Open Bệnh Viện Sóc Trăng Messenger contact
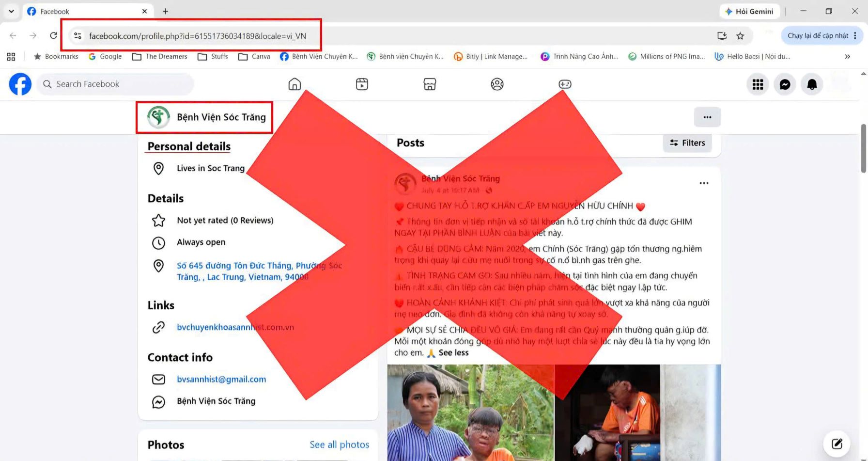This screenshot has height=461, width=868. pos(216,401)
